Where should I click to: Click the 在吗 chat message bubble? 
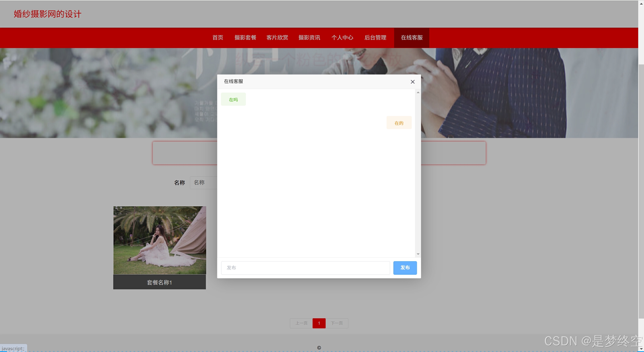pyautogui.click(x=233, y=100)
